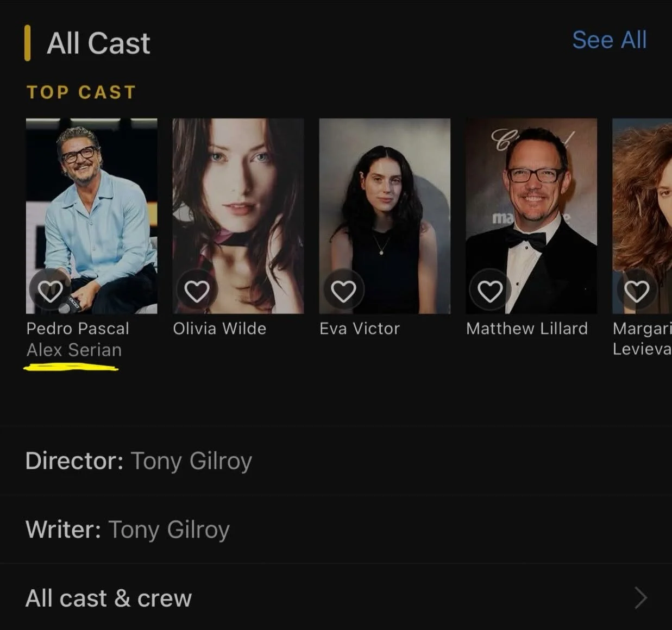Select Margarita Levieva's partially visible photo
This screenshot has width=672, height=630.
642,216
